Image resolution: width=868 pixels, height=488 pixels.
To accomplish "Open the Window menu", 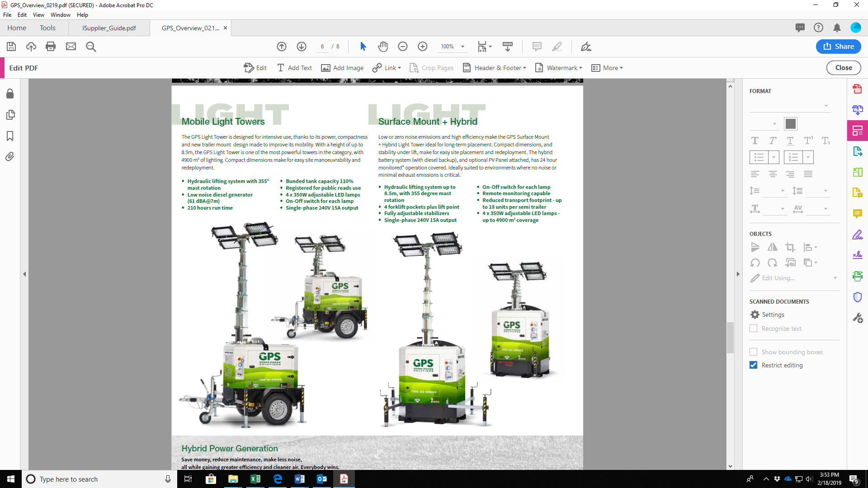I will [x=61, y=15].
